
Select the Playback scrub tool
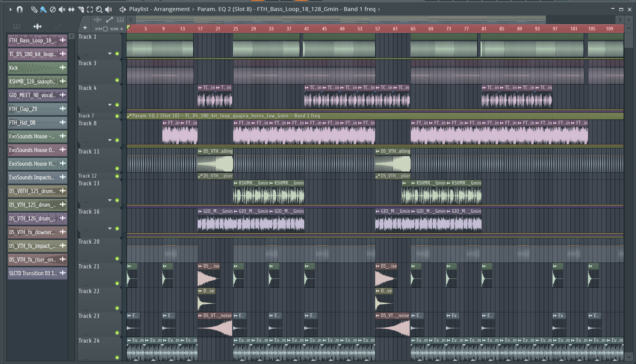click(108, 9)
